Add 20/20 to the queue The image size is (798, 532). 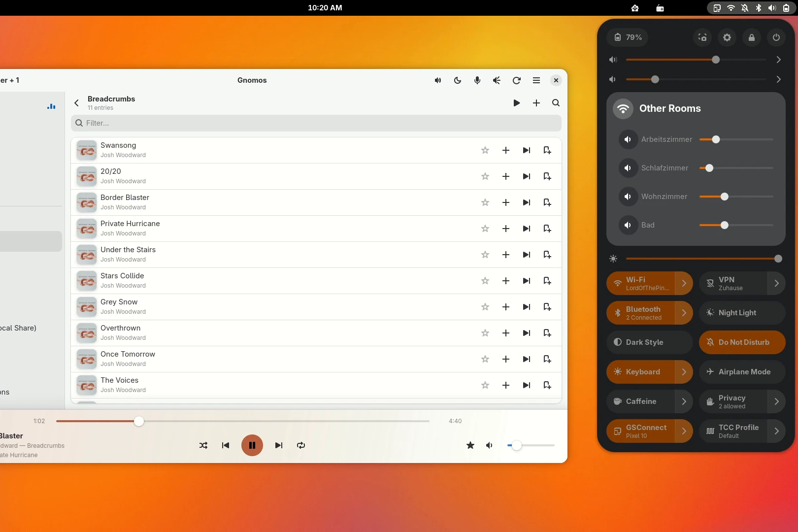(506, 176)
